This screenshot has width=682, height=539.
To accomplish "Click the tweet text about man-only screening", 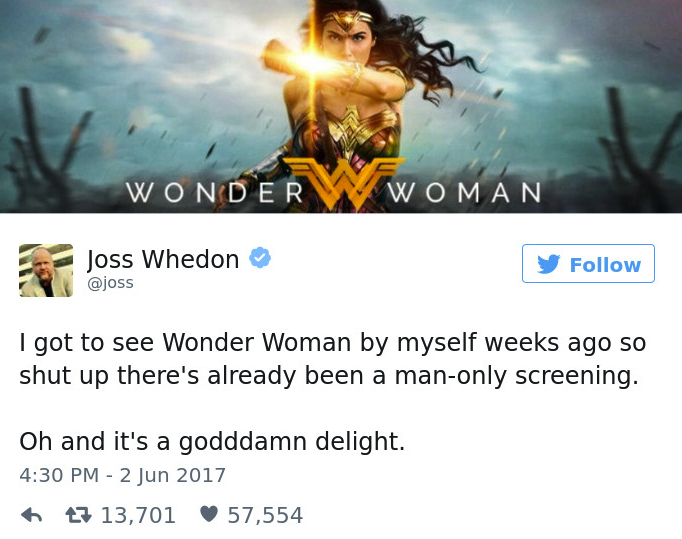I will point(333,359).
